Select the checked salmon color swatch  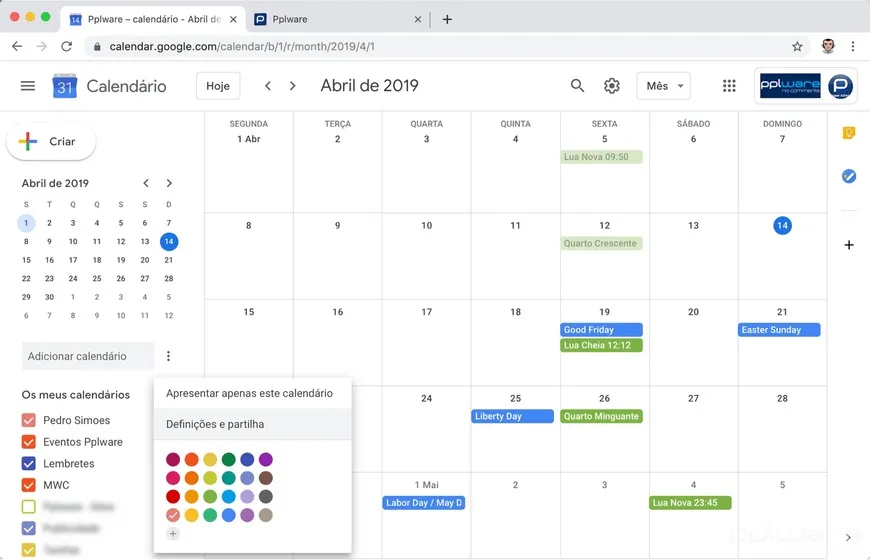pyautogui.click(x=173, y=515)
